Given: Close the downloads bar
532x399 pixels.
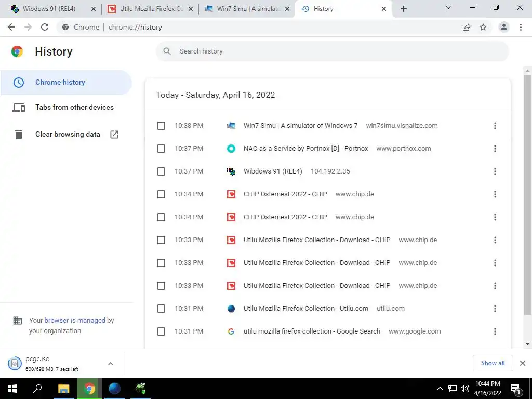Looking at the screenshot, I should (523, 363).
